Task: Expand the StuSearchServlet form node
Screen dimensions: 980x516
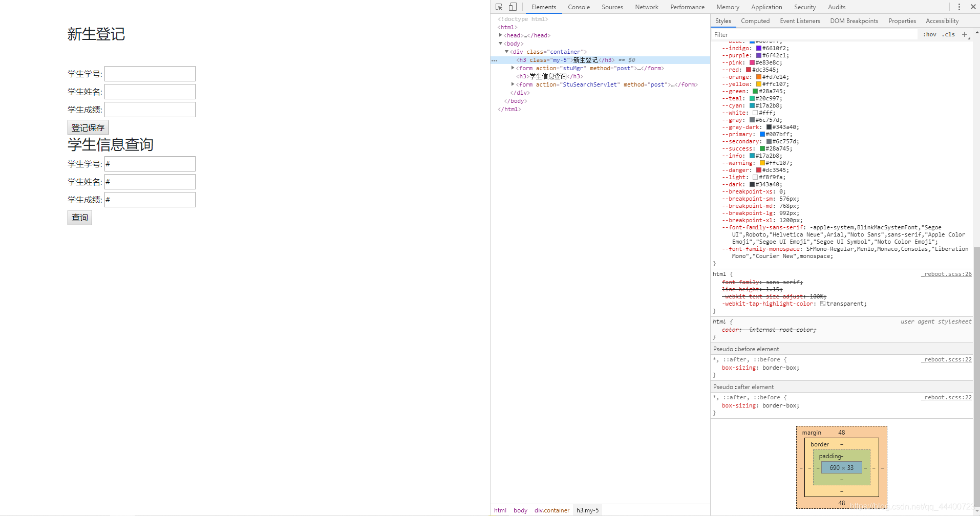Action: [x=513, y=84]
